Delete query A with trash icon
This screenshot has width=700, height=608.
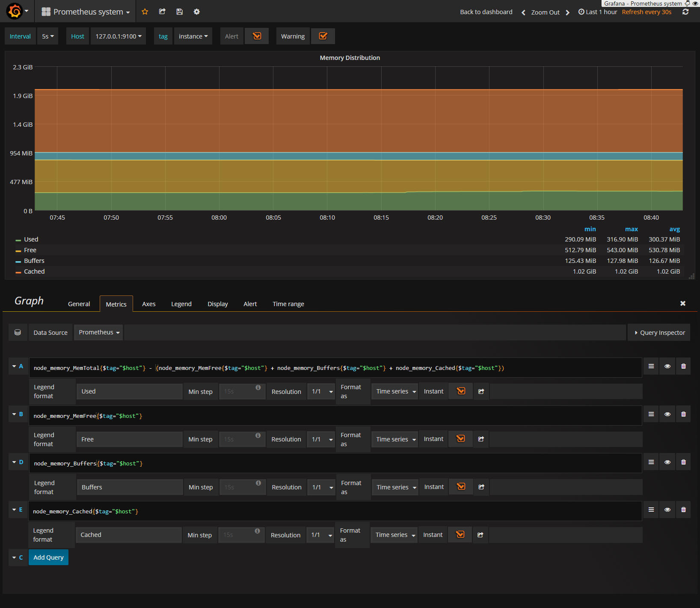(x=683, y=367)
